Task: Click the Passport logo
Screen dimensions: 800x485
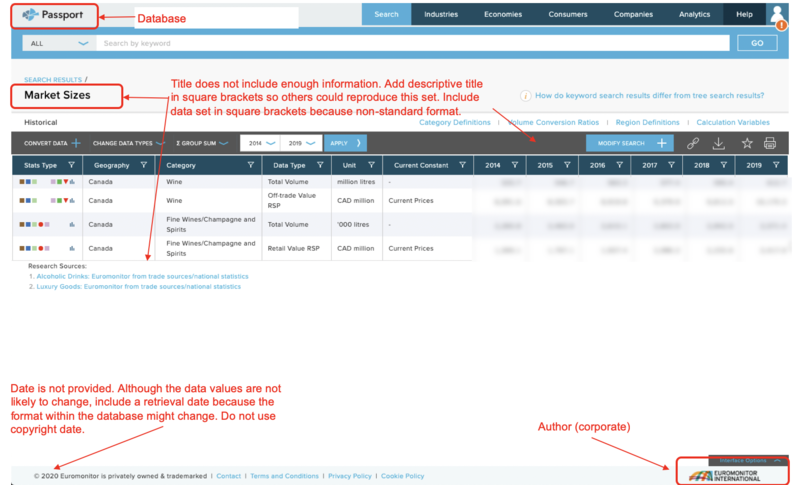Action: pyautogui.click(x=53, y=15)
